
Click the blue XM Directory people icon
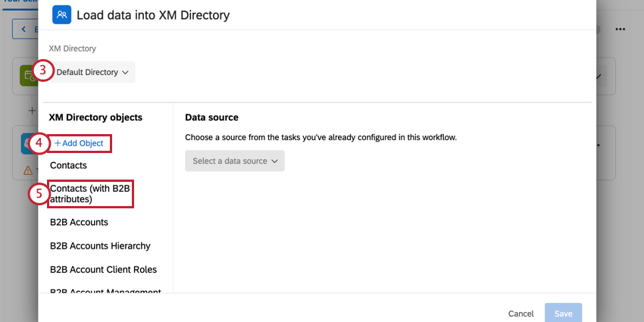click(x=61, y=15)
